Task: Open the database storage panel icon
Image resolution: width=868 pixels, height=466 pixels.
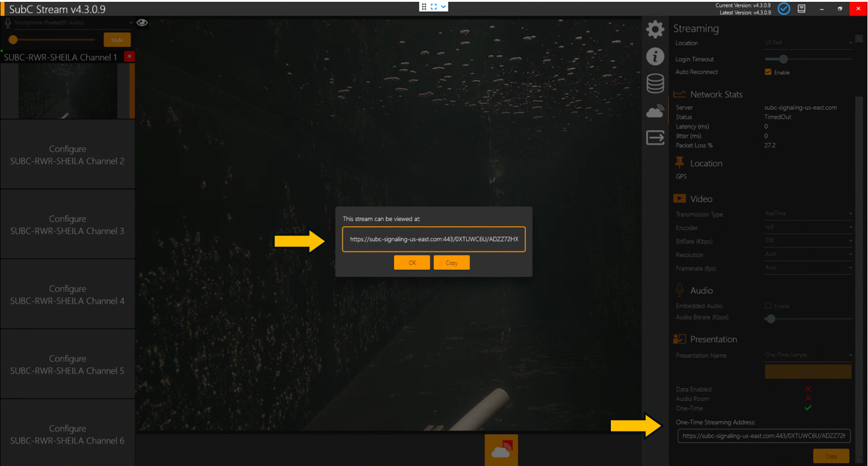Action: point(655,83)
